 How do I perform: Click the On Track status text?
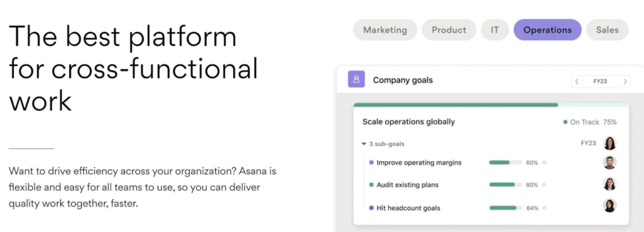[x=584, y=122]
